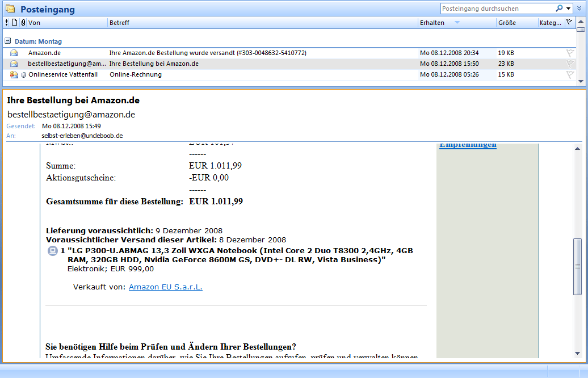
Task: Click the message list scrollbar thumb
Action: coord(581,30)
